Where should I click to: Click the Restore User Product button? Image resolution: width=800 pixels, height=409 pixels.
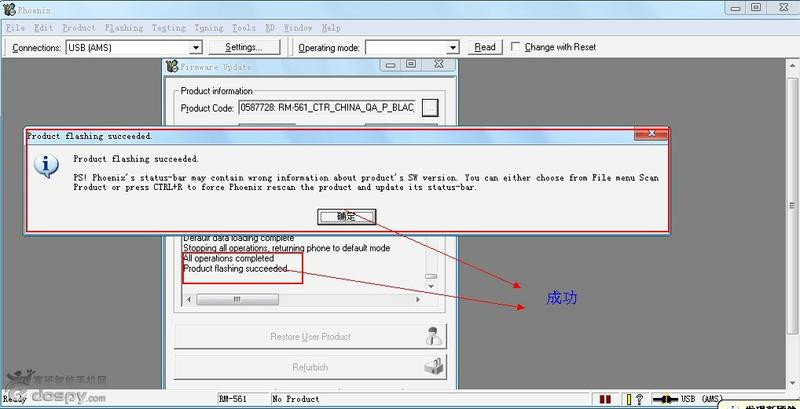(x=310, y=337)
